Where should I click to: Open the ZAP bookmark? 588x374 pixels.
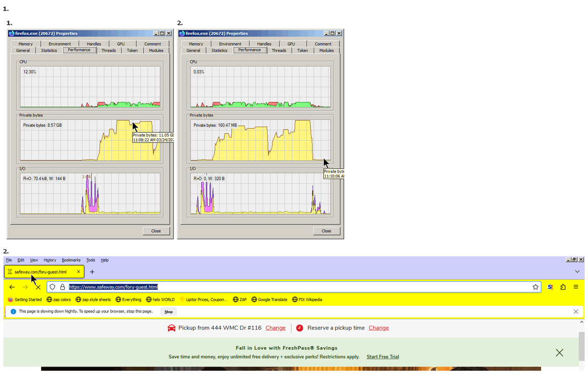click(240, 300)
